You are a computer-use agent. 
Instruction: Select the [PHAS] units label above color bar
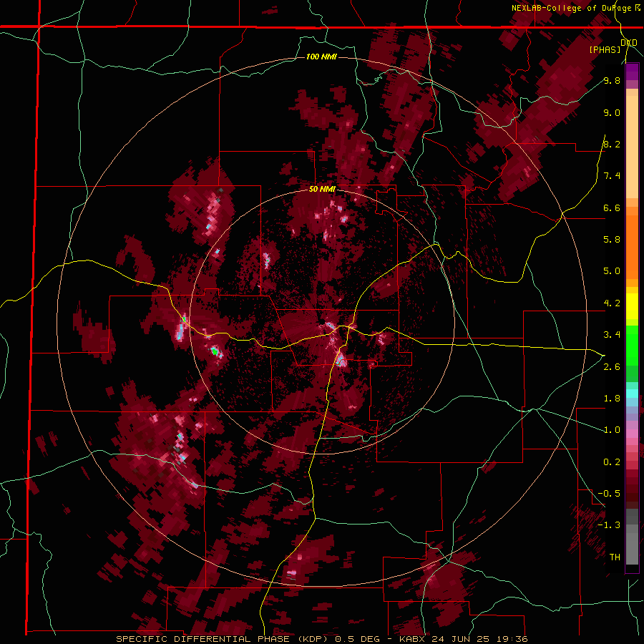tap(605, 49)
